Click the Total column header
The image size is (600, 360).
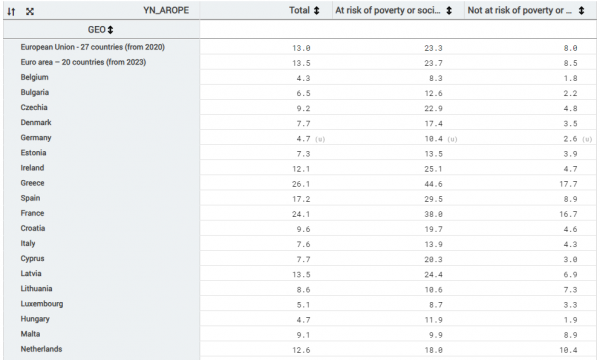(x=299, y=10)
